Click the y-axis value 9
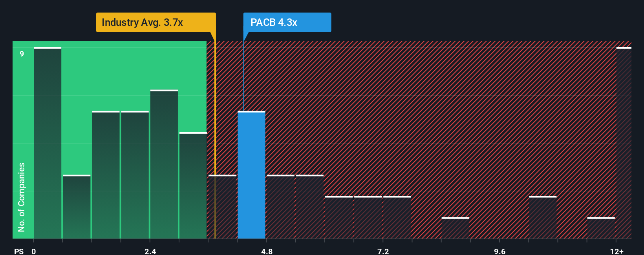This screenshot has height=255, width=644. [22, 54]
